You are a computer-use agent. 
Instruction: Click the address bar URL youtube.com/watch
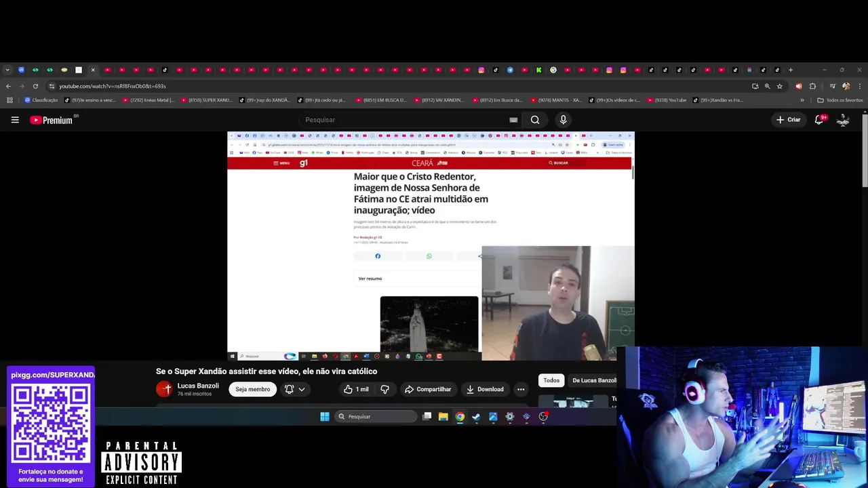click(x=112, y=86)
